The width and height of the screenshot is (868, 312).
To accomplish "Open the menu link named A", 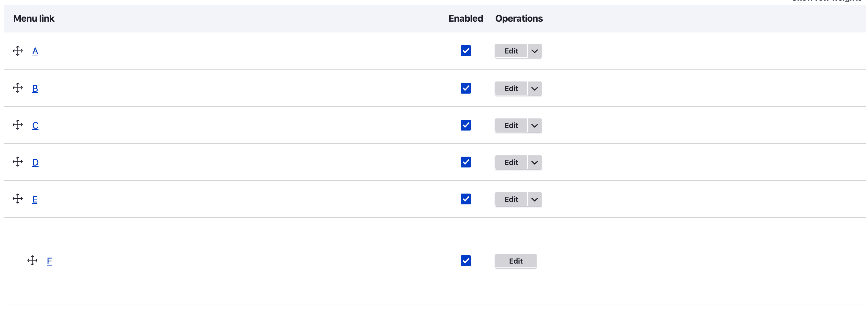I will point(35,51).
